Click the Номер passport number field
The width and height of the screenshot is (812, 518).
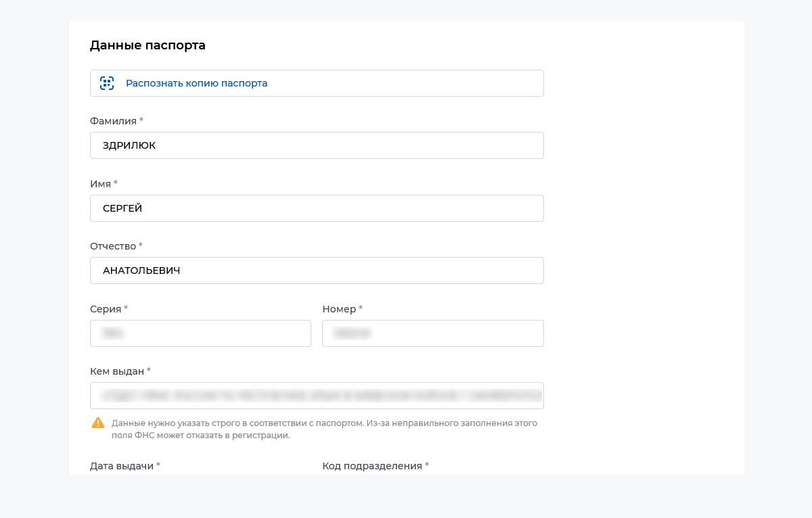(x=432, y=333)
